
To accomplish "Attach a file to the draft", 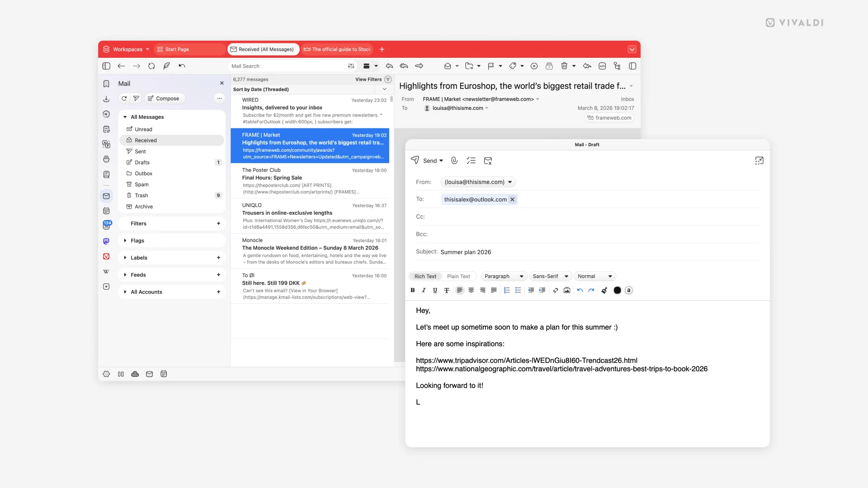I will point(454,160).
